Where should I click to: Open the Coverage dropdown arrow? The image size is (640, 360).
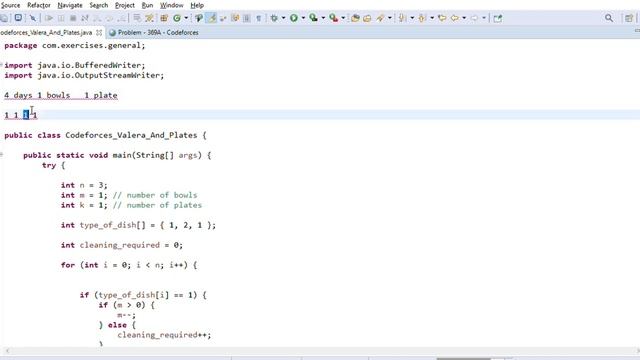323,18
